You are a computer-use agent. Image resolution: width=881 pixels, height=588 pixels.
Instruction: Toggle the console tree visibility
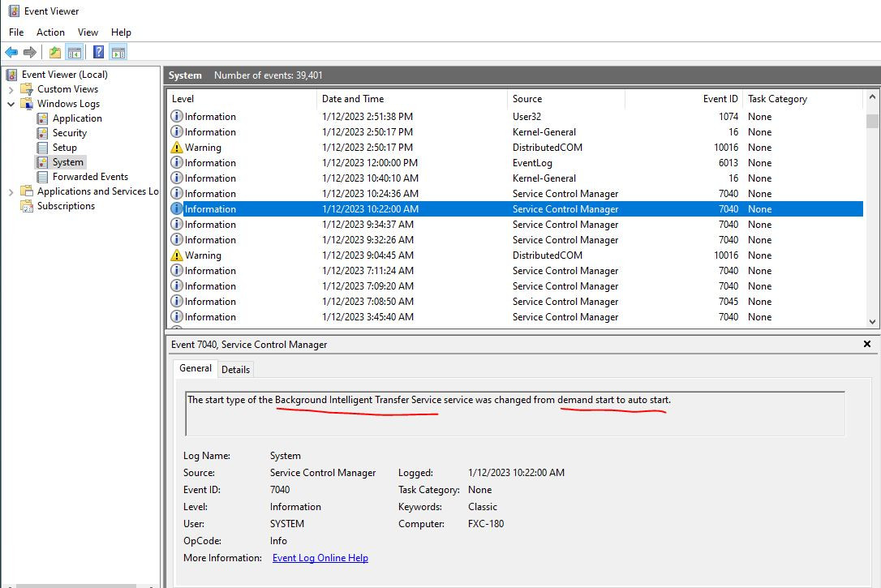pos(75,52)
